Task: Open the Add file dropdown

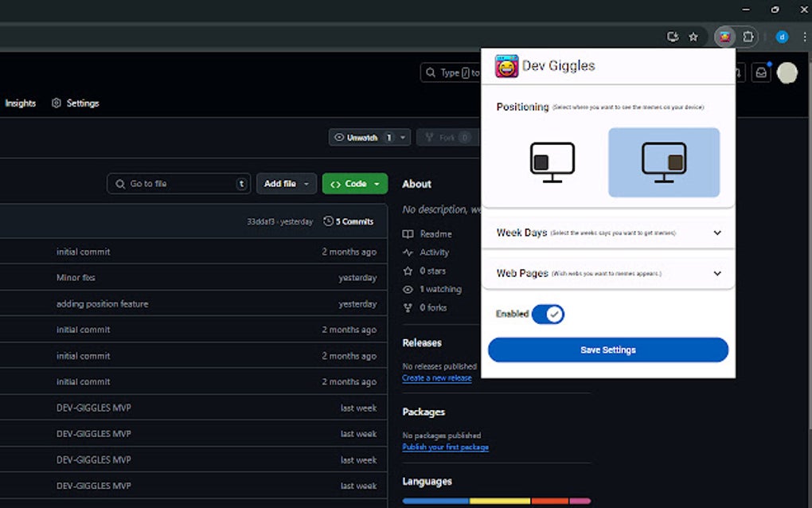Action: point(286,183)
